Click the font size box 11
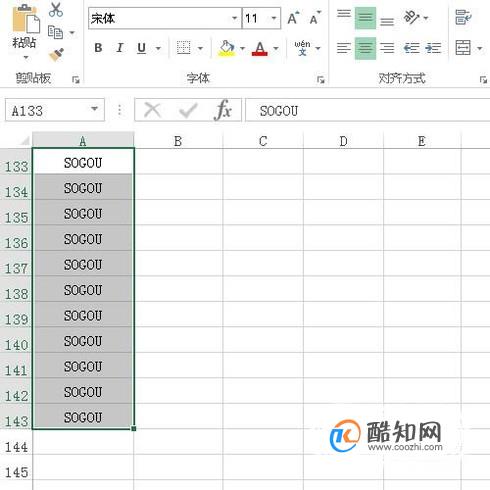The image size is (490, 490). pyautogui.click(x=256, y=18)
